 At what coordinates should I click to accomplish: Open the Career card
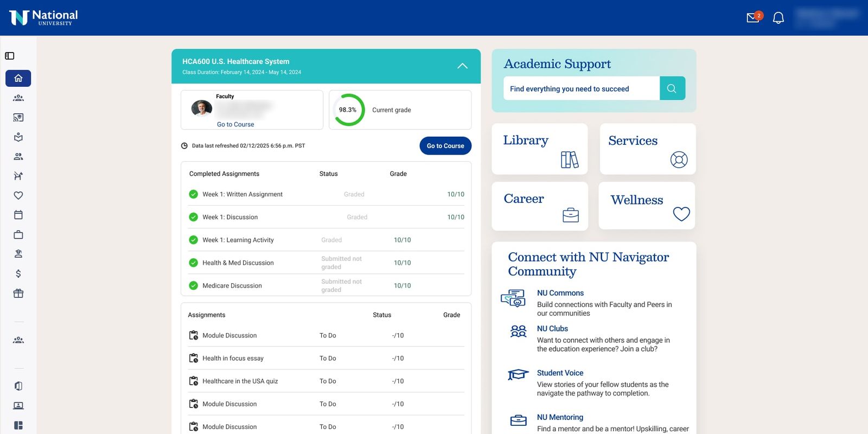point(540,206)
